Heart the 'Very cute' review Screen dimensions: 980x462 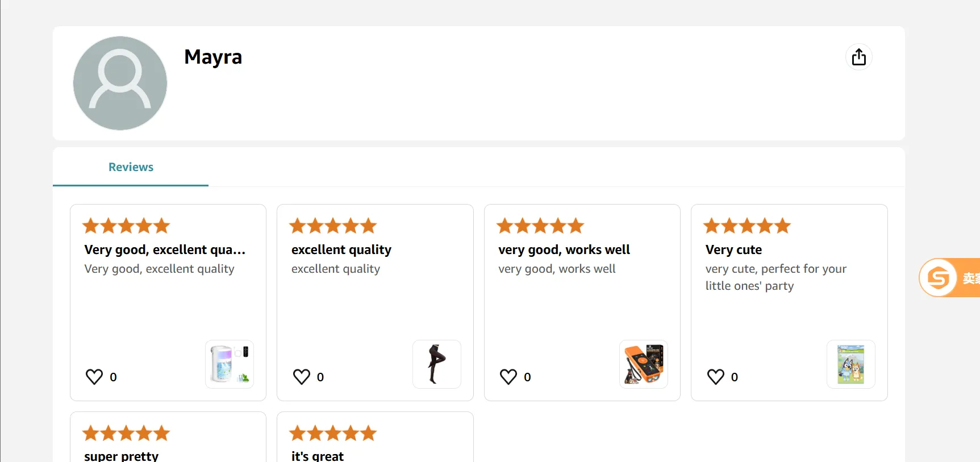[x=715, y=377]
